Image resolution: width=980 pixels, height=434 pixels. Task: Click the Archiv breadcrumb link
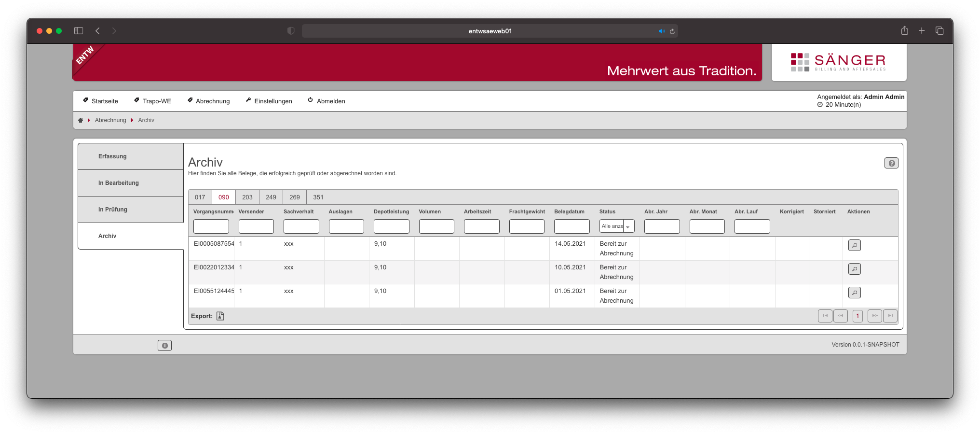click(x=146, y=120)
